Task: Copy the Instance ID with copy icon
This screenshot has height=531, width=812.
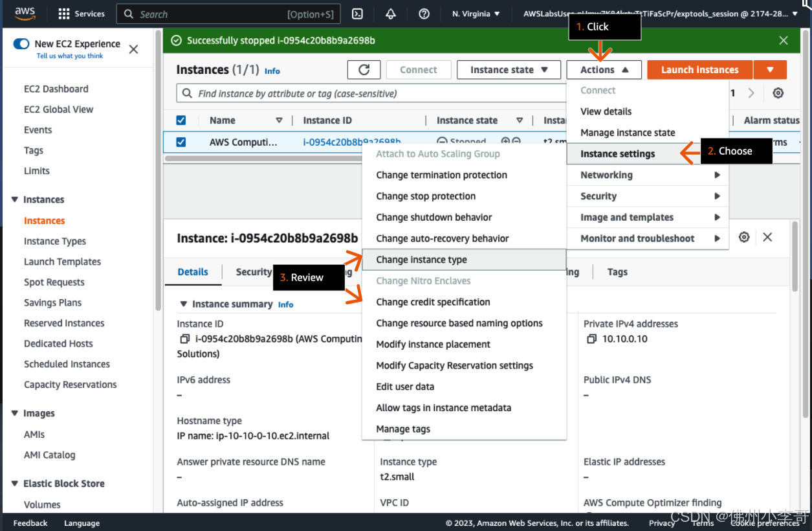Action: click(x=184, y=339)
